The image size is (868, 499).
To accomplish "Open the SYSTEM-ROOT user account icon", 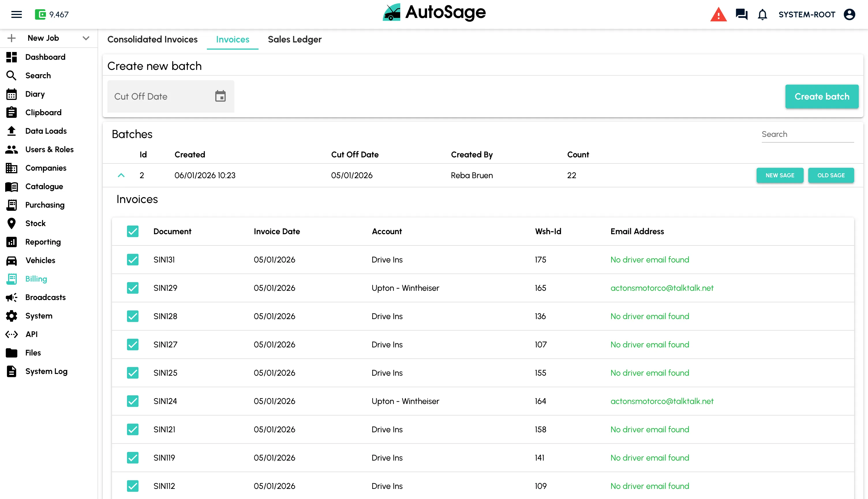I will [x=849, y=14].
